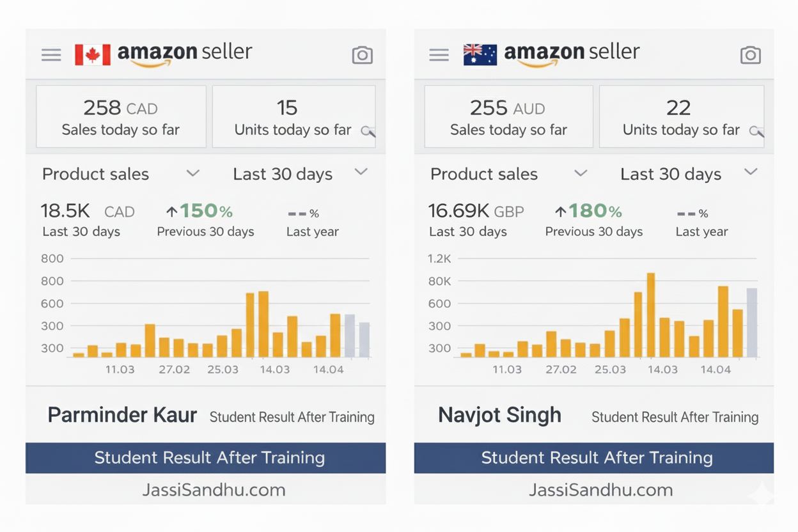
Task: Click tallest orange bar in Australia chart
Action: point(651,315)
